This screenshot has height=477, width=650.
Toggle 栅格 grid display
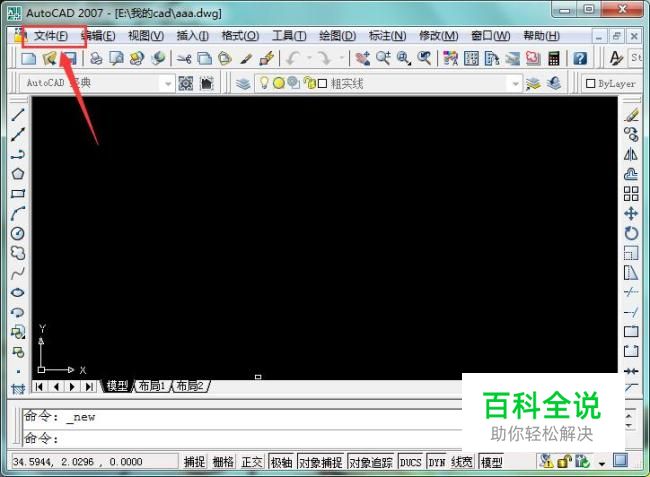click(x=223, y=462)
